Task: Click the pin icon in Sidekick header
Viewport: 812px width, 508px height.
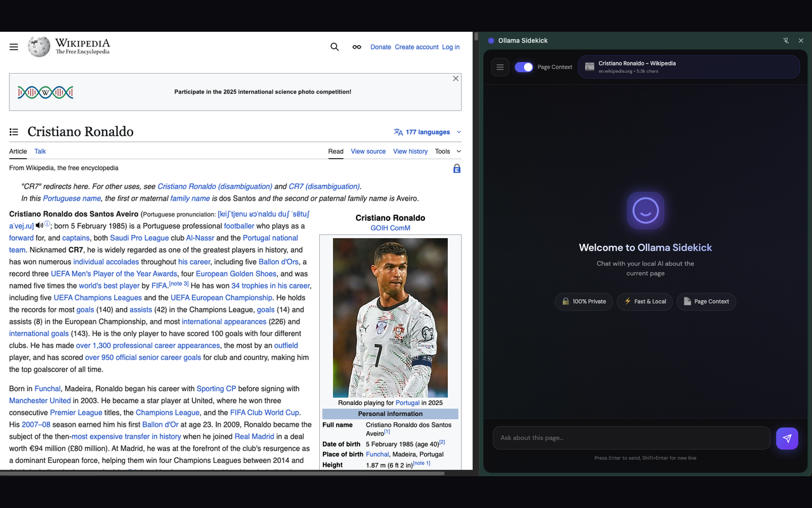Action: (x=786, y=41)
